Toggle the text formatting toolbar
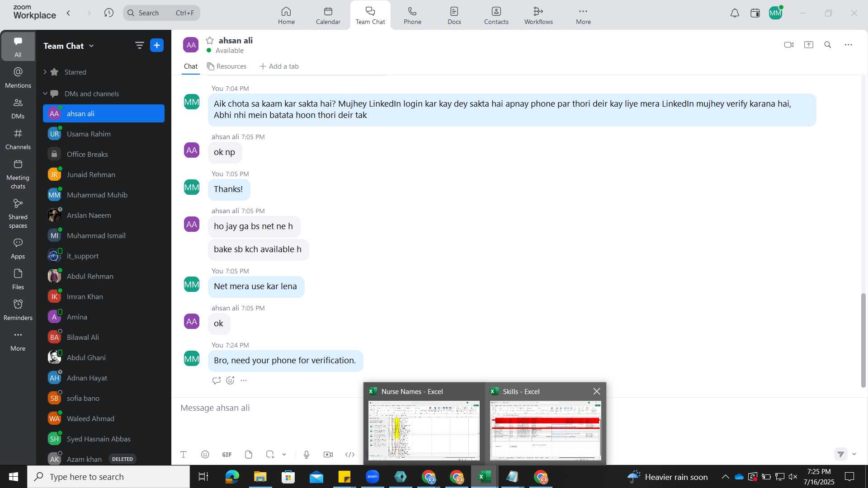Image resolution: width=868 pixels, height=488 pixels. 184,455
